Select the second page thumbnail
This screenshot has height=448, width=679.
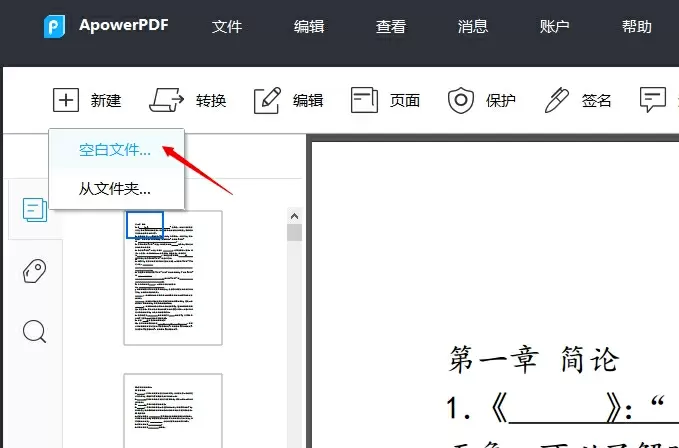click(x=173, y=410)
